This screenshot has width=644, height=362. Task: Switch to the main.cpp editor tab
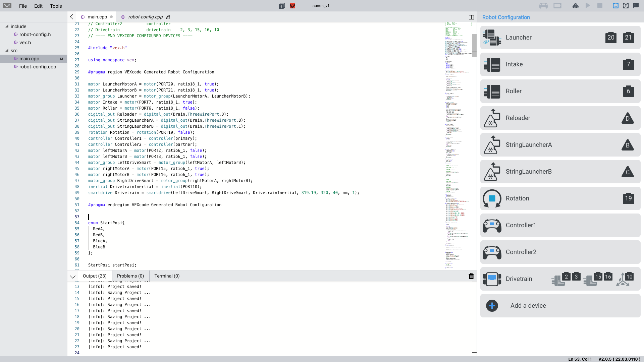tap(97, 17)
